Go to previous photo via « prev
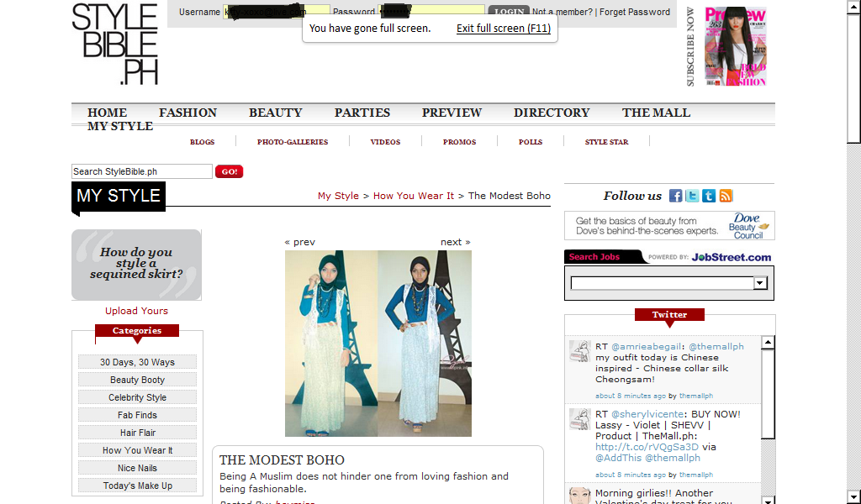 [x=300, y=242]
